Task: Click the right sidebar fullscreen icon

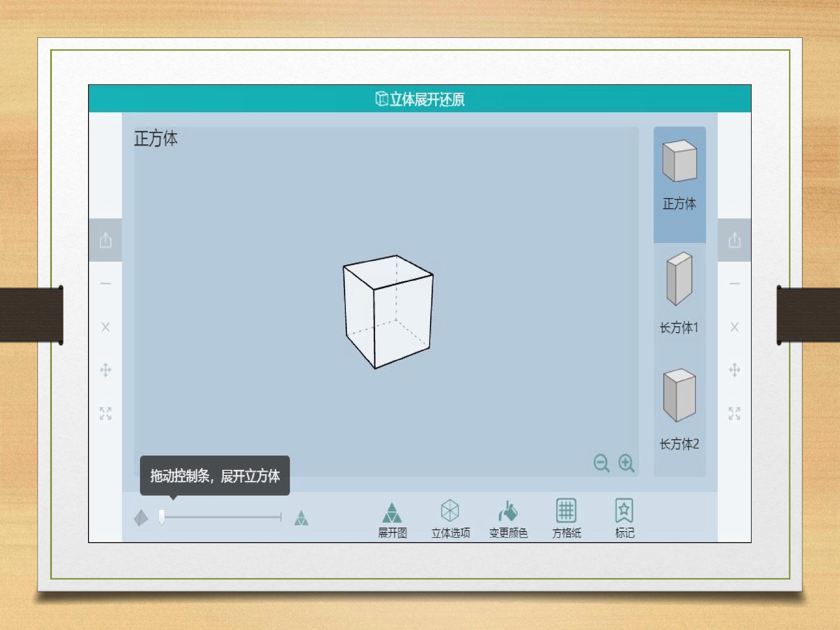Action: (x=734, y=413)
